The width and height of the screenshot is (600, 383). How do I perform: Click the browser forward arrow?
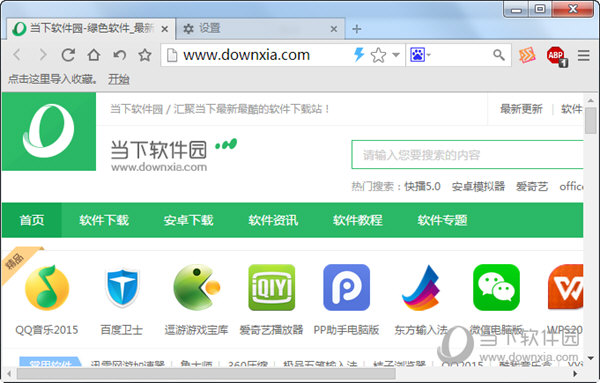[x=43, y=55]
